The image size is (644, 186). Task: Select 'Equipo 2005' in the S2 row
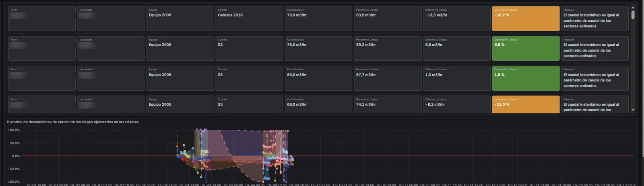tap(180, 48)
